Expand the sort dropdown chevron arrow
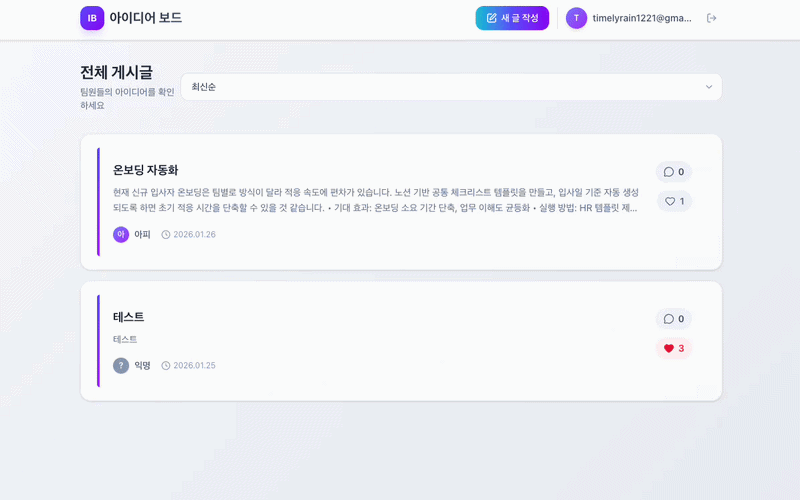This screenshot has height=500, width=800. [709, 87]
